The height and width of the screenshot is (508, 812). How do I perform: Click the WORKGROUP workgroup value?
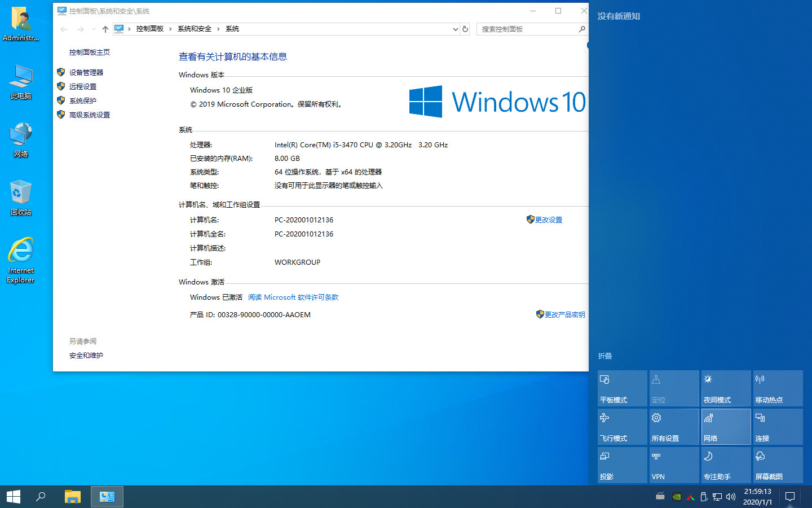(297, 262)
